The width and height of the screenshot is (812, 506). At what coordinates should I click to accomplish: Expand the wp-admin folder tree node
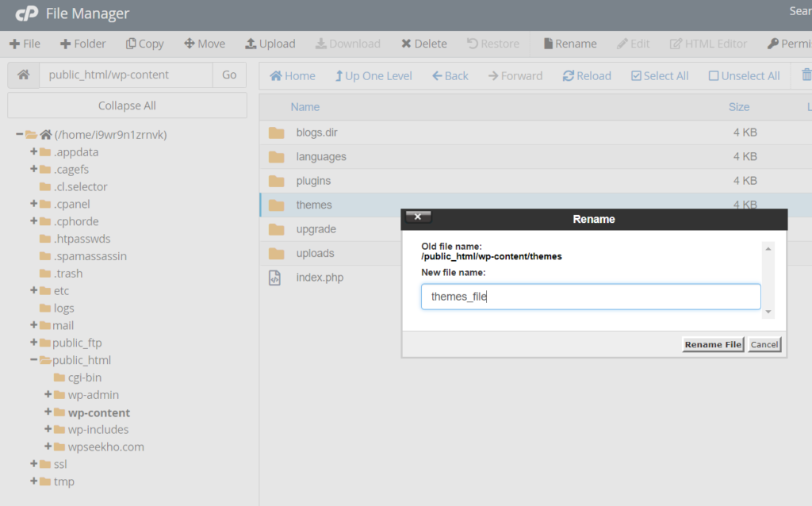pos(48,394)
